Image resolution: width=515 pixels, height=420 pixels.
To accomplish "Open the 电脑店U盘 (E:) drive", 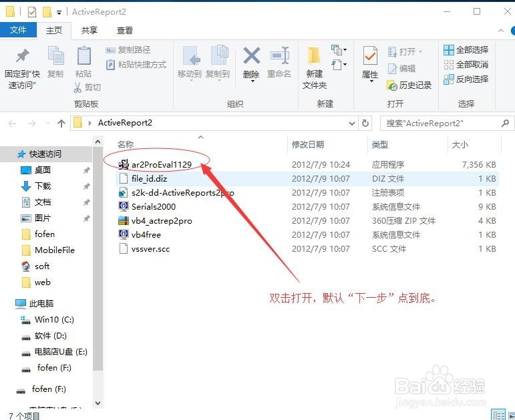I will pos(54,352).
